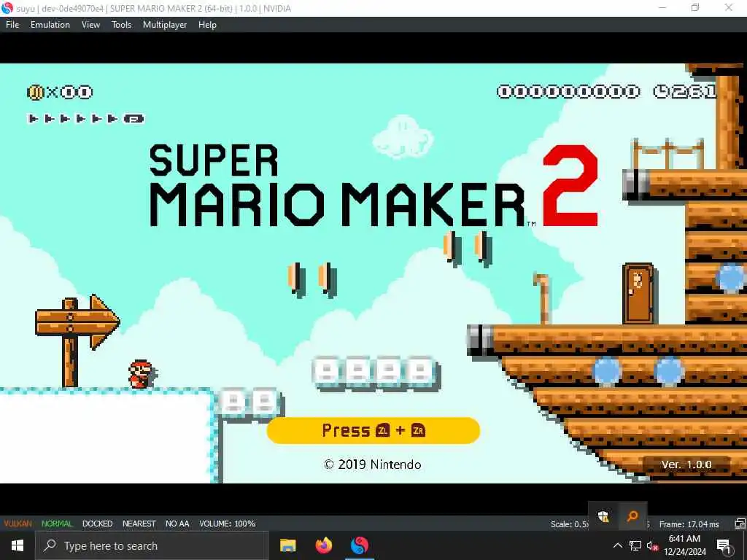Open Windows Security from tray popup

click(603, 516)
